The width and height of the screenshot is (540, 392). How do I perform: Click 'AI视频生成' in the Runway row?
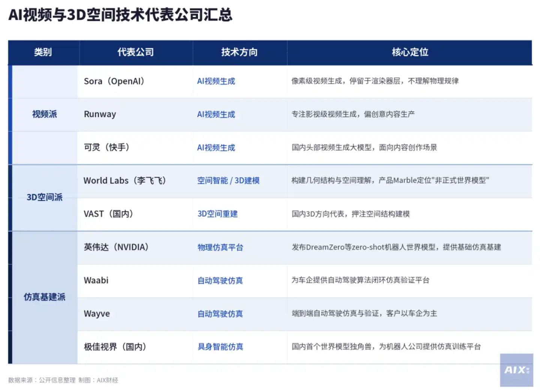click(216, 114)
